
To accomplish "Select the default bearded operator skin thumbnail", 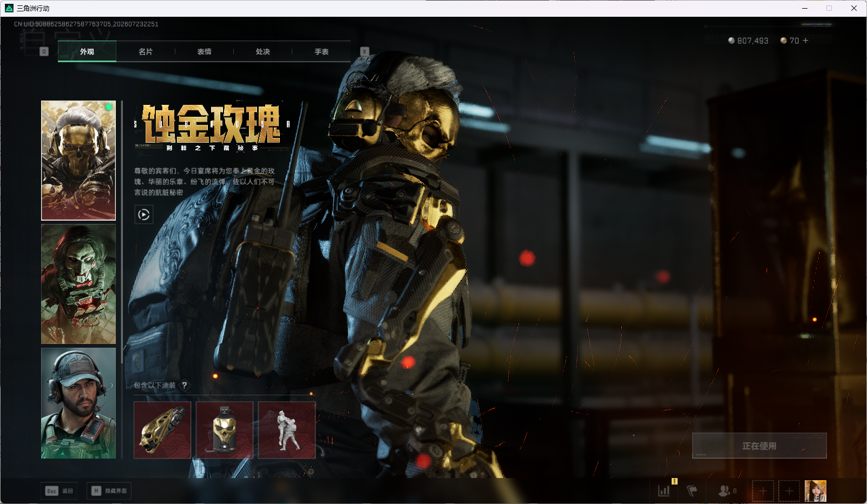I will [x=78, y=403].
